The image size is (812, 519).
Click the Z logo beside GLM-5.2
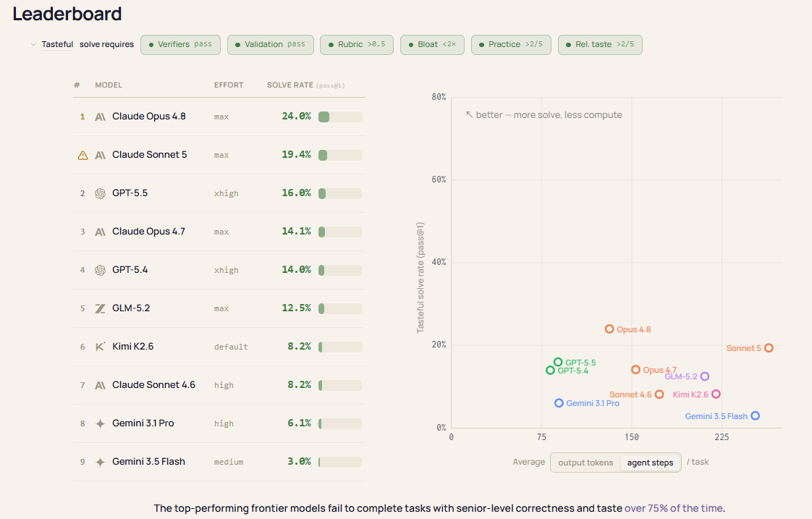click(x=101, y=308)
